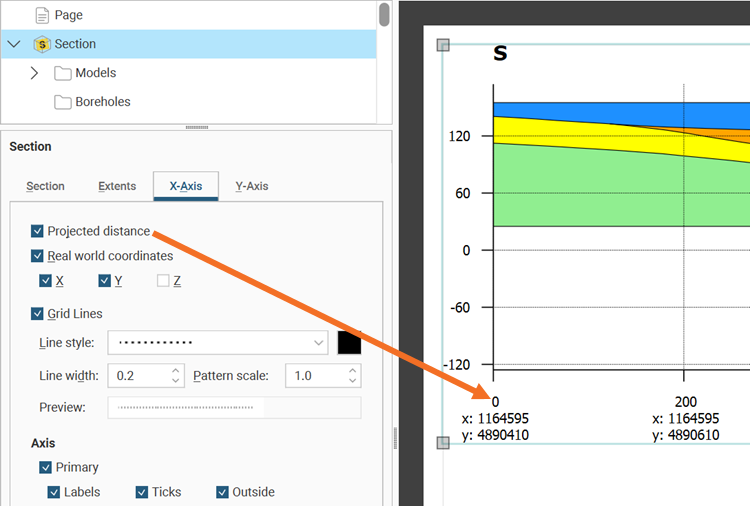750x506 pixels.
Task: Expand the Models folder
Action: tap(34, 73)
